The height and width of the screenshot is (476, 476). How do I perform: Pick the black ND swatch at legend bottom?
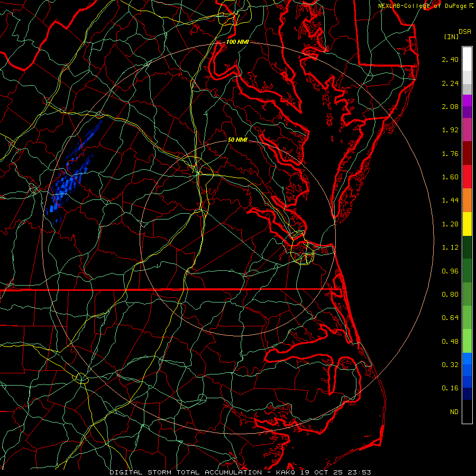467,411
